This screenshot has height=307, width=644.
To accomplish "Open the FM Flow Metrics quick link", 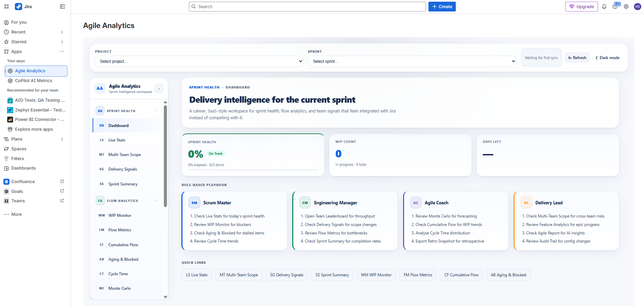I will point(418,275).
